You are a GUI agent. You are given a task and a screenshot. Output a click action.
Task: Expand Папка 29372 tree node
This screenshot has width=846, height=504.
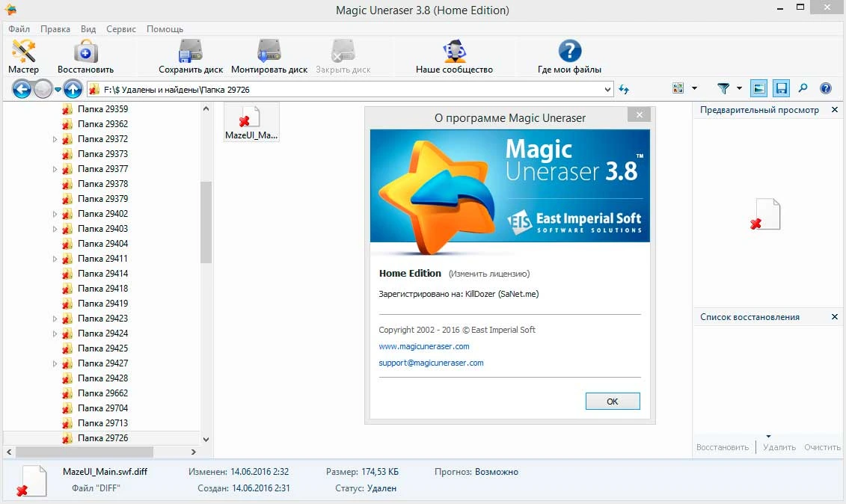point(55,139)
